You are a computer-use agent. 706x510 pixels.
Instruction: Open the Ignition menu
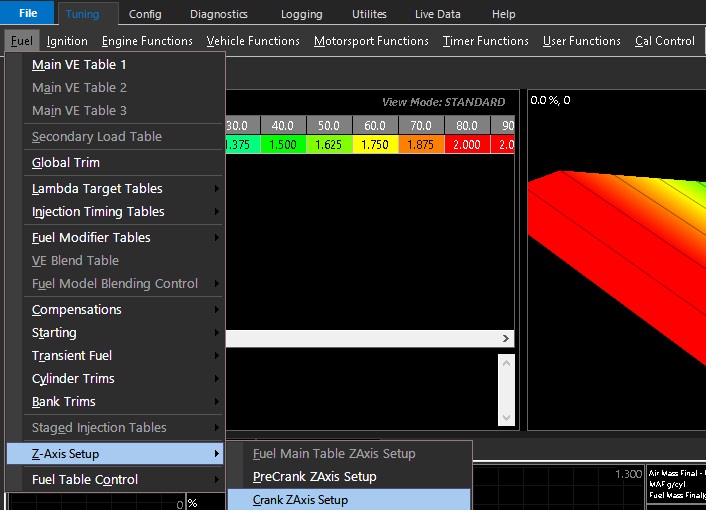[67, 41]
